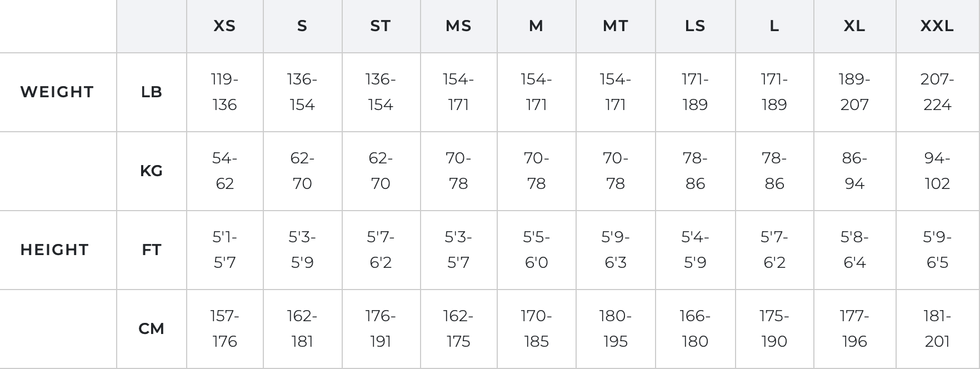Select the 5'9-6'3 height cell for MT
980x369 pixels.
coord(615,250)
